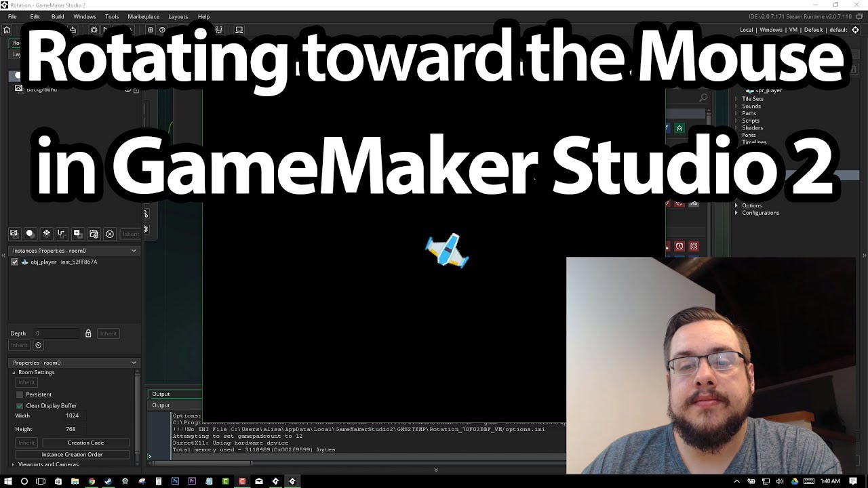Create a new tile layer
Screen dimensions: 868x488
coord(46,233)
